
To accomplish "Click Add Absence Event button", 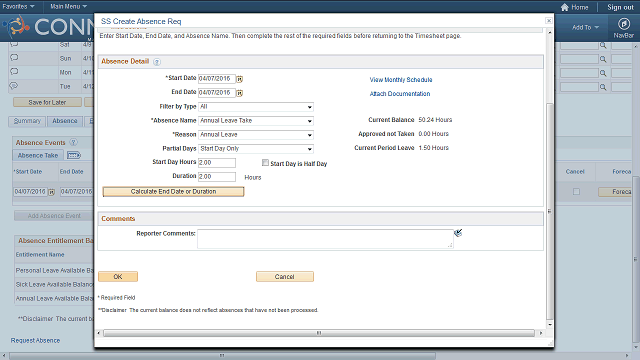I will click(54, 216).
